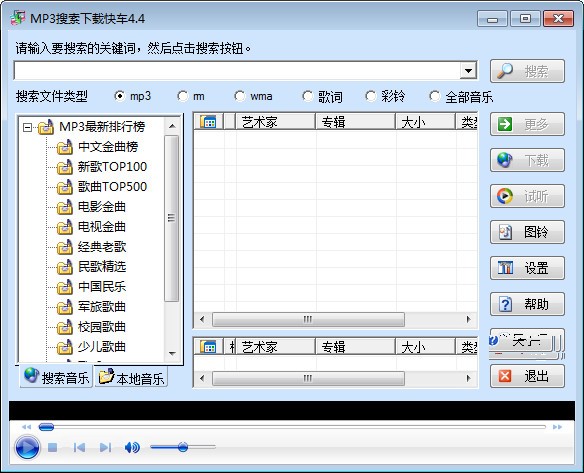The width and height of the screenshot is (584, 473).
Task: Open the 设置 settings button
Action: [x=527, y=268]
